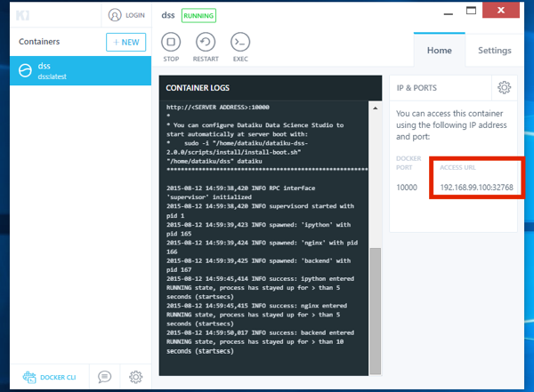Open the feedback chat bubble icon

pos(104,377)
